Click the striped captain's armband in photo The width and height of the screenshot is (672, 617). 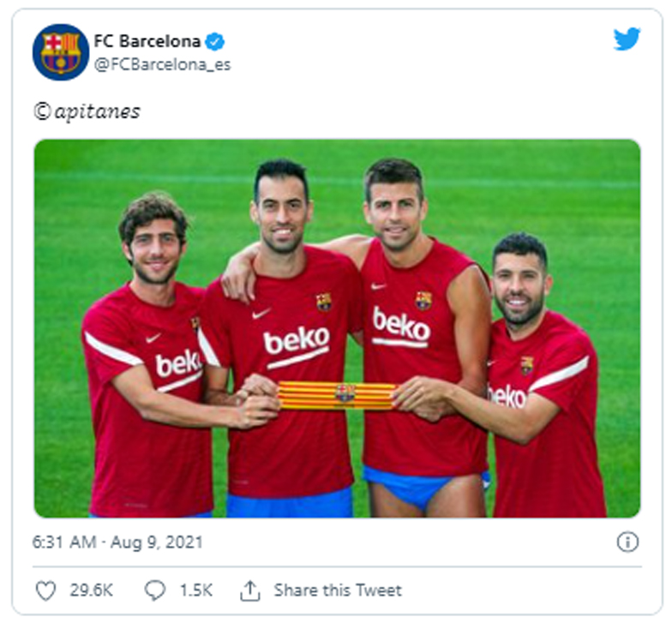[338, 395]
